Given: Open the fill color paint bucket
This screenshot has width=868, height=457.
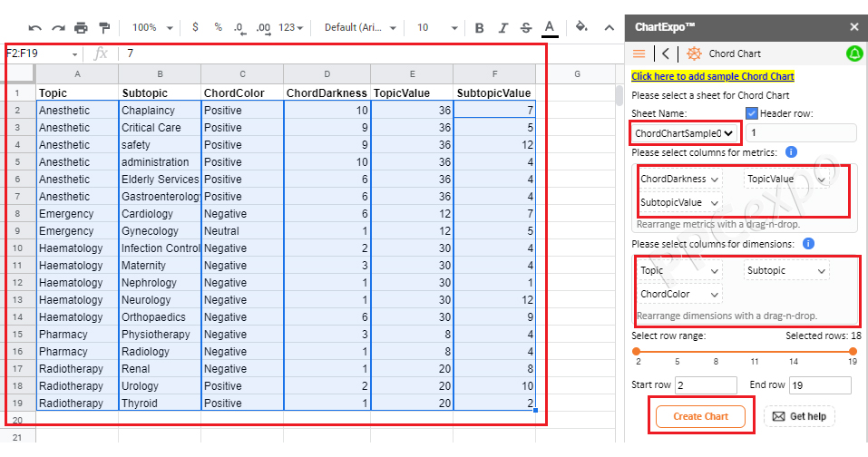Looking at the screenshot, I should [x=582, y=27].
